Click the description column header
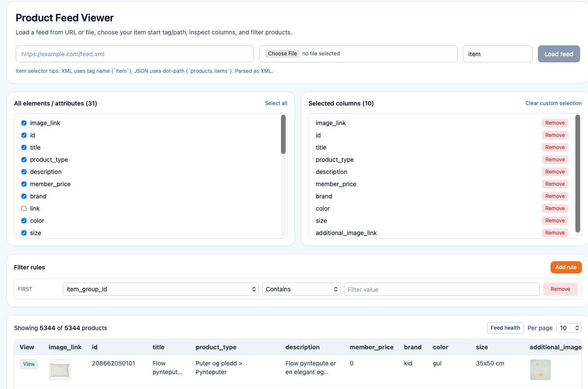The width and height of the screenshot is (588, 389). [302, 347]
